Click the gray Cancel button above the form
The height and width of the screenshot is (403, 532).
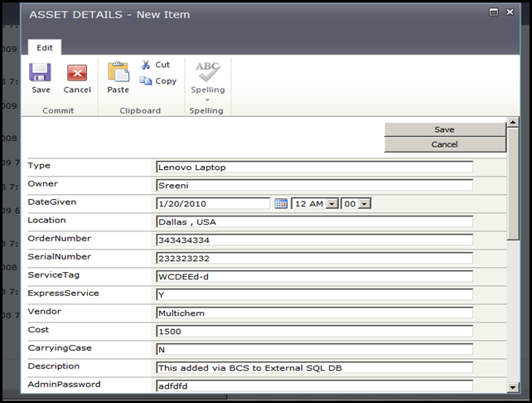click(x=445, y=144)
